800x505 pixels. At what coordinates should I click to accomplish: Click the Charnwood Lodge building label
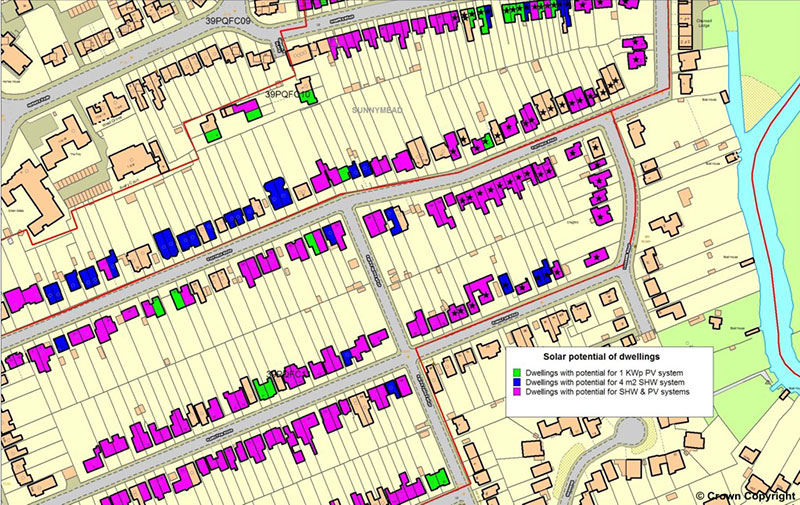tap(704, 24)
